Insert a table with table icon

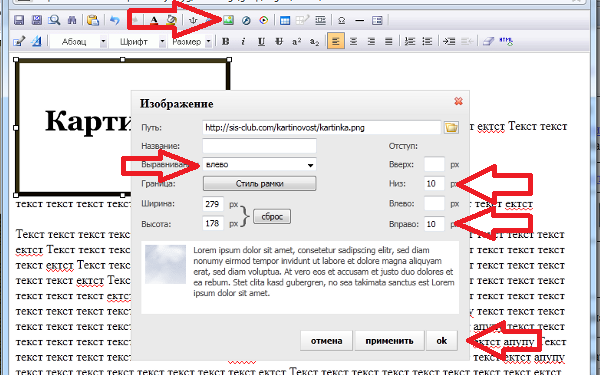[285, 20]
